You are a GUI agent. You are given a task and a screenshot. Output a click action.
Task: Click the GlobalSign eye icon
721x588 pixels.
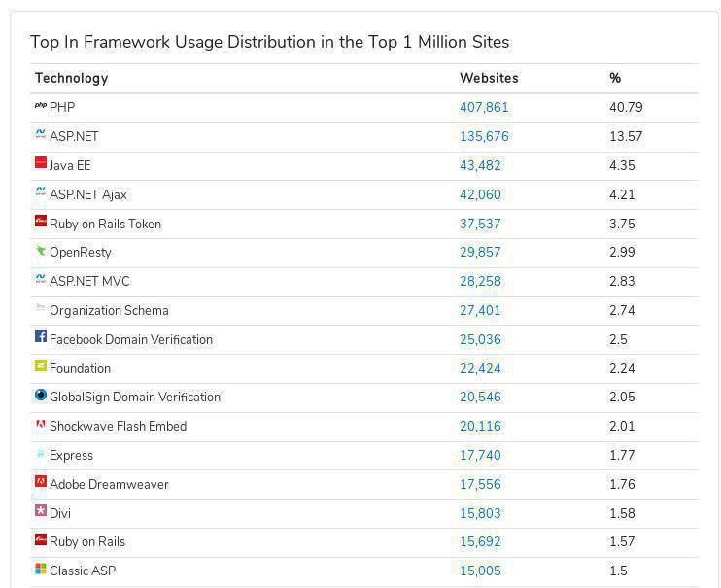click(x=41, y=395)
